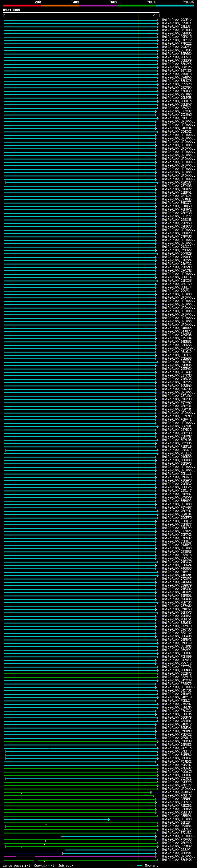The width and height of the screenshot is (197, 868).
Task: Click the UniRef100_Q9H9S3-2 hit name
Action: 179,223
